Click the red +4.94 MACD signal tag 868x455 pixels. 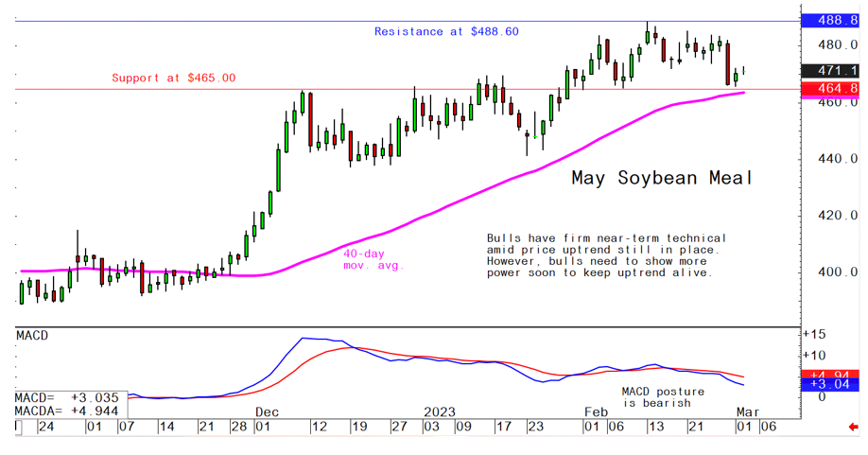[828, 375]
